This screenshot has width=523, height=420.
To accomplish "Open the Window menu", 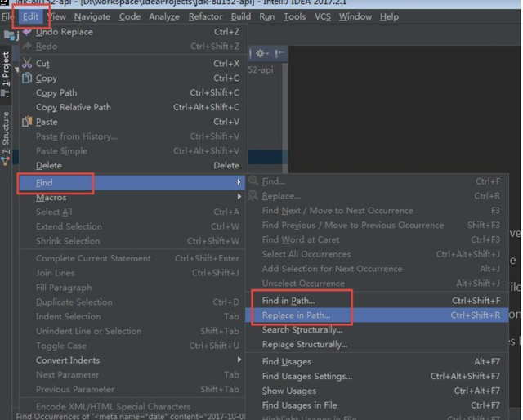I will pos(355,16).
